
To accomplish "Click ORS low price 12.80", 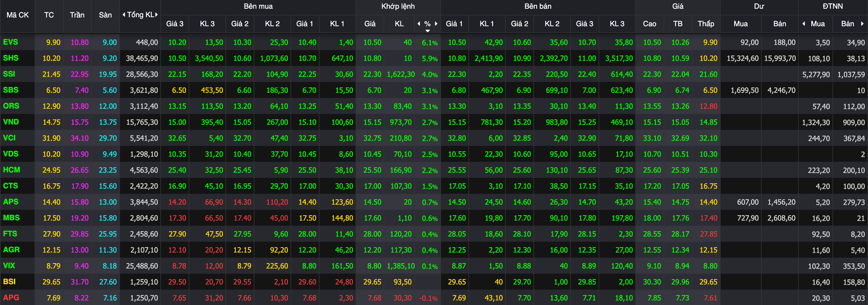I will pyautogui.click(x=708, y=106).
